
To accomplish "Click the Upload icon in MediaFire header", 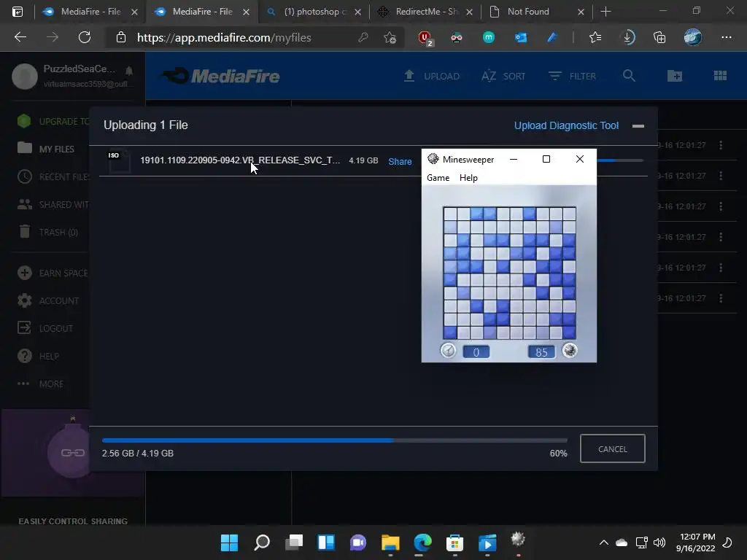I will coord(432,76).
